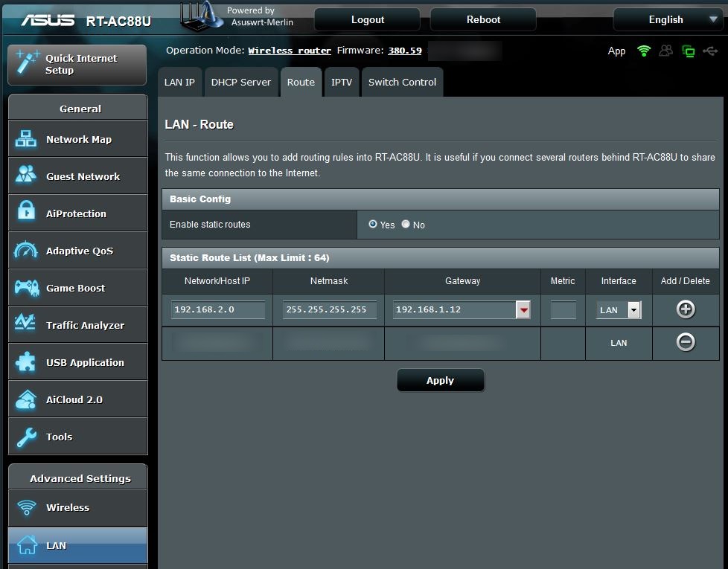The height and width of the screenshot is (569, 728).
Task: Open Game Boost controller icon
Action: pyautogui.click(x=26, y=287)
